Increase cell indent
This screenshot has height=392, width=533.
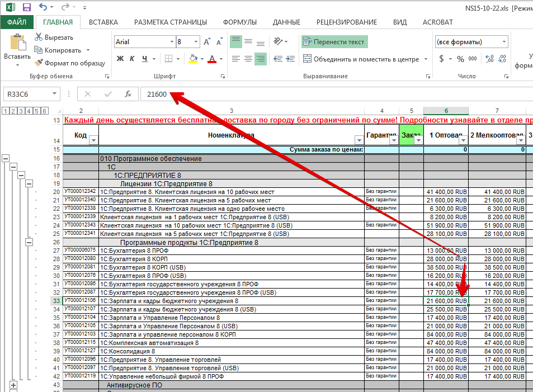click(290, 59)
